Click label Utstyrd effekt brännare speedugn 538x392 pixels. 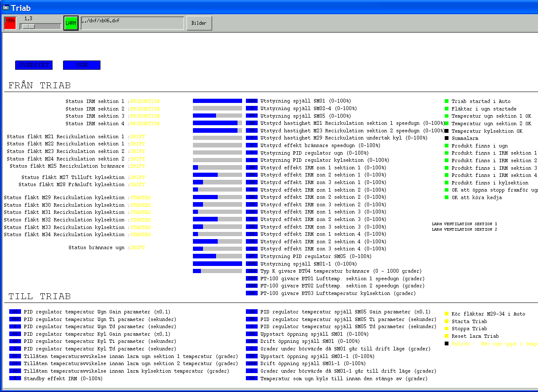320,145
